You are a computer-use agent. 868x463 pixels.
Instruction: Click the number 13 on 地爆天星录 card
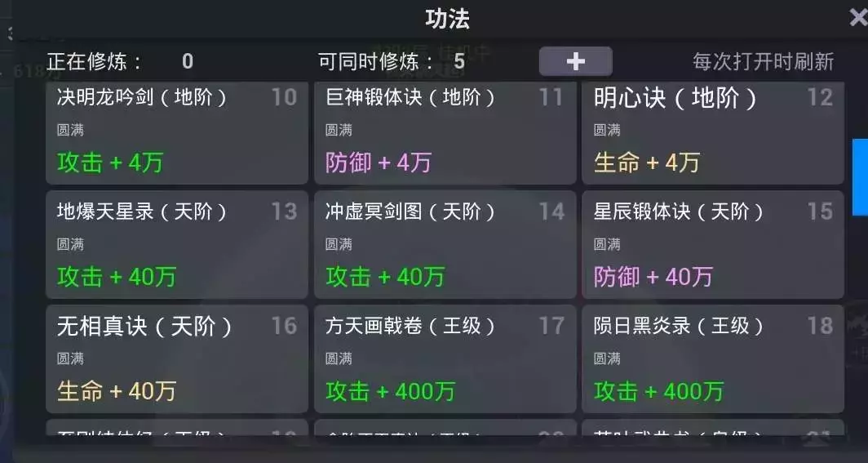click(284, 211)
